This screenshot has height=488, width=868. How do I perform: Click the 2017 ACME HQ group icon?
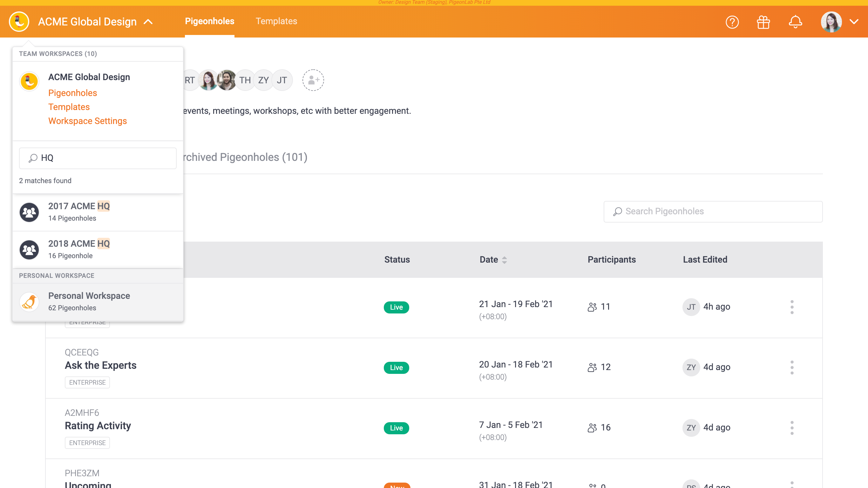tap(29, 212)
